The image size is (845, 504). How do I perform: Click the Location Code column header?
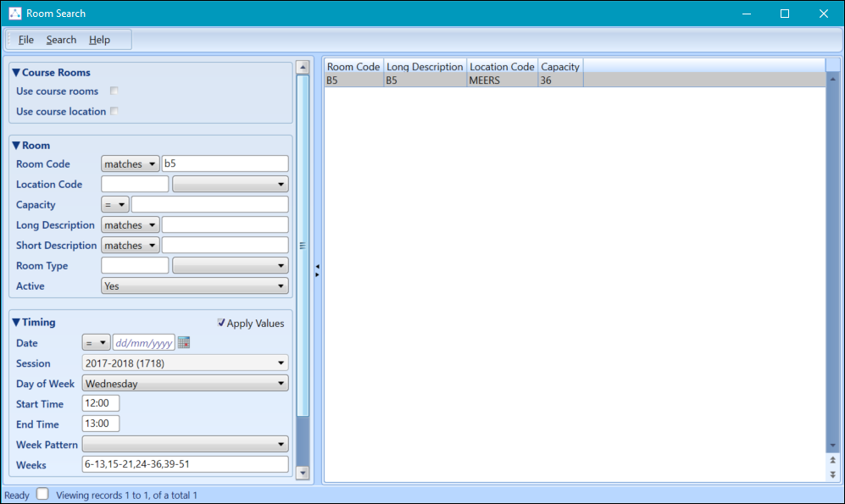(x=502, y=67)
